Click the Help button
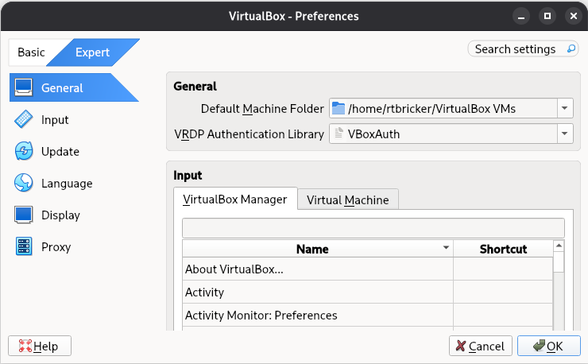Screen dimensions: 588x364 click(x=40, y=346)
